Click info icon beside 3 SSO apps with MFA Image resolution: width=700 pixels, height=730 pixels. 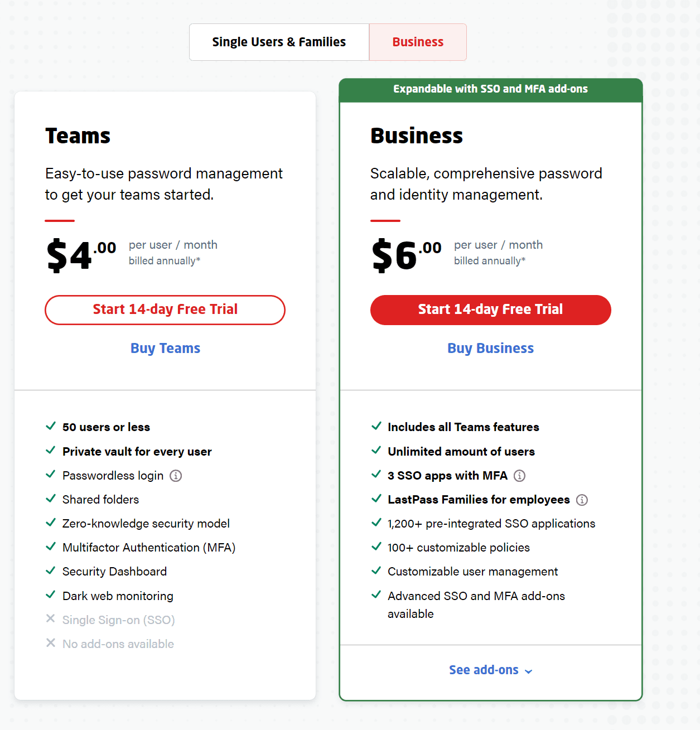pyautogui.click(x=519, y=476)
